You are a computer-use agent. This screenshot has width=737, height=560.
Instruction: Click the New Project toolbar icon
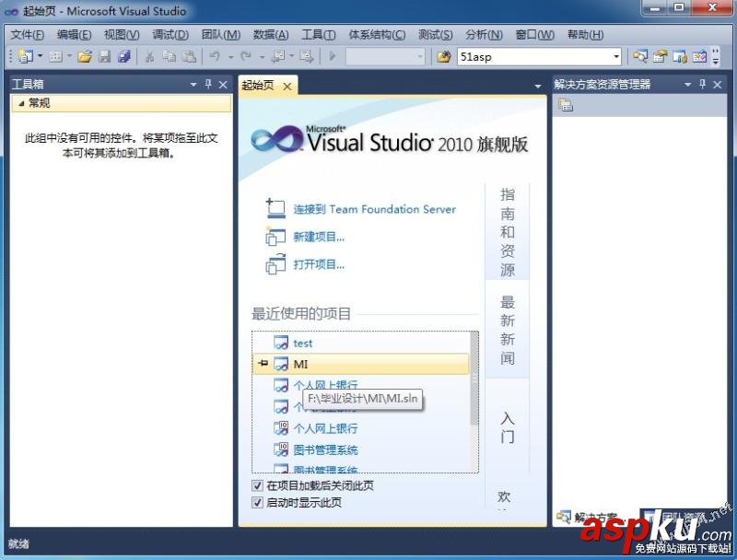click(x=25, y=56)
